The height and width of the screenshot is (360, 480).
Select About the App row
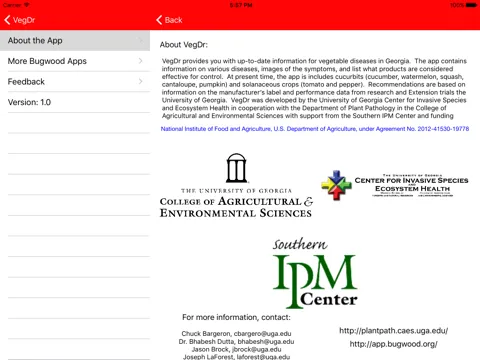coord(75,41)
